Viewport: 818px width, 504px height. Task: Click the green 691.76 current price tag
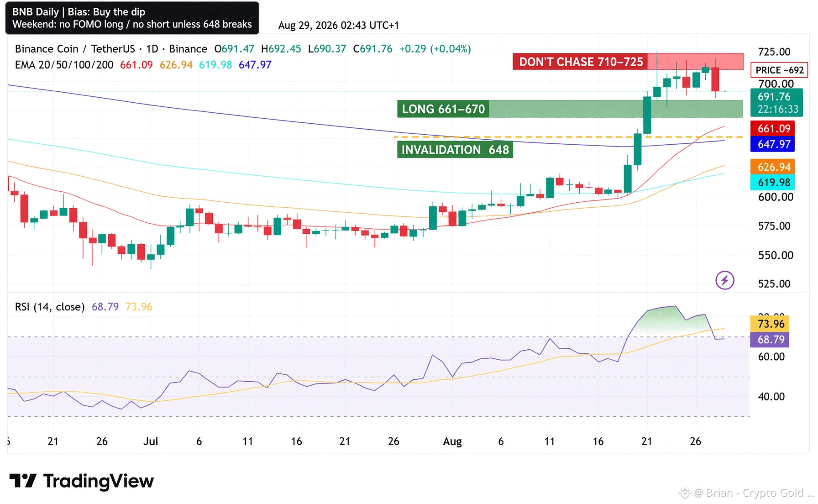(x=774, y=97)
